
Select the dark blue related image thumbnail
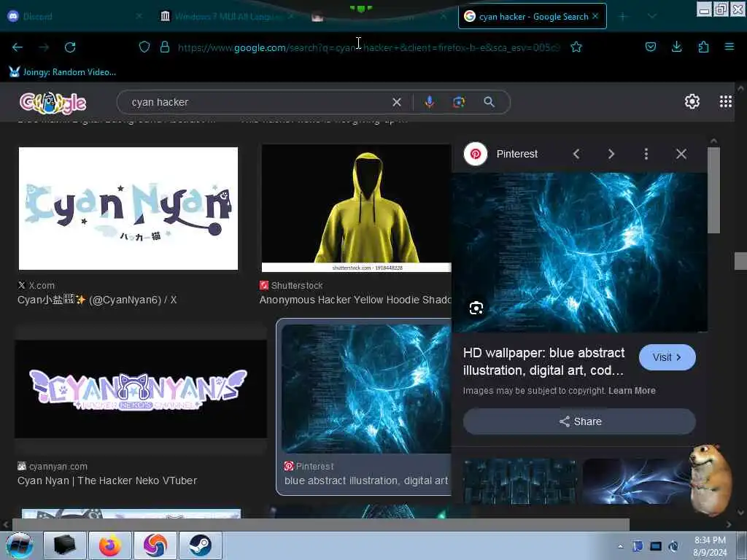pos(519,481)
